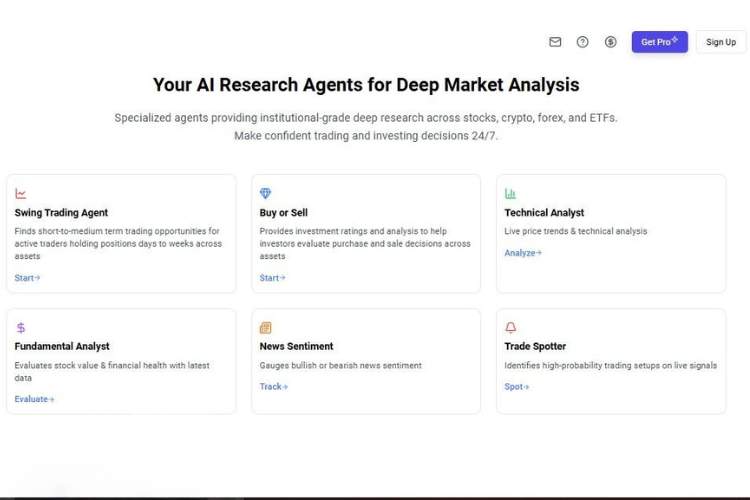Click the News Sentiment newspaper icon
This screenshot has width=750, height=500.
[265, 328]
